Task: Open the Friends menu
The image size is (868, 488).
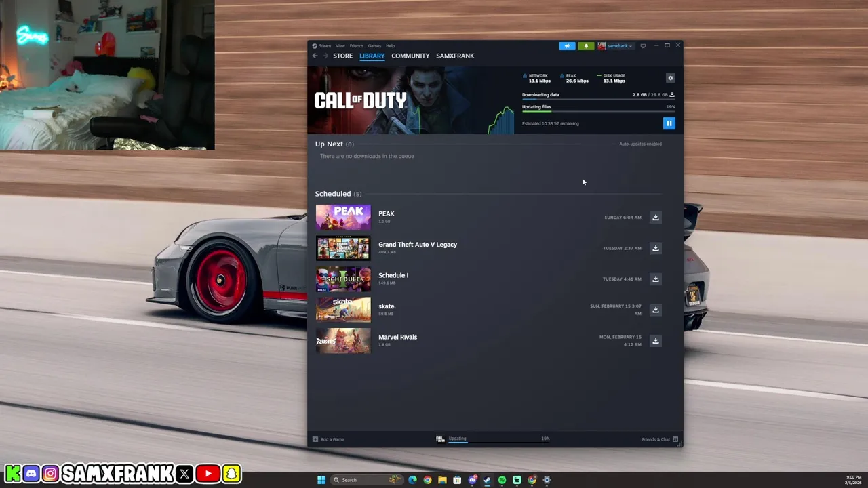Action: 356,46
